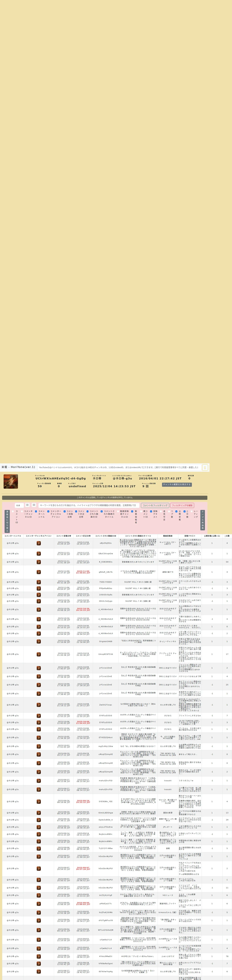Click the 投稿テキスト column header
The width and height of the screenshot is (232, 980).
pos(190,536)
